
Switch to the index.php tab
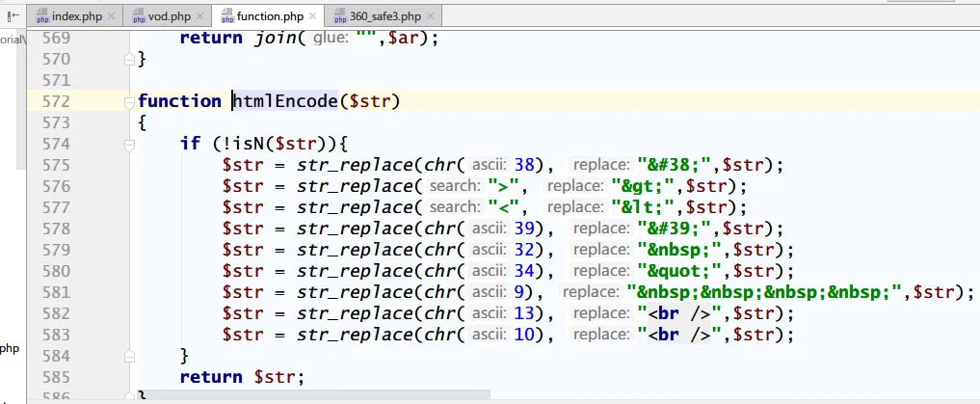coord(79,16)
